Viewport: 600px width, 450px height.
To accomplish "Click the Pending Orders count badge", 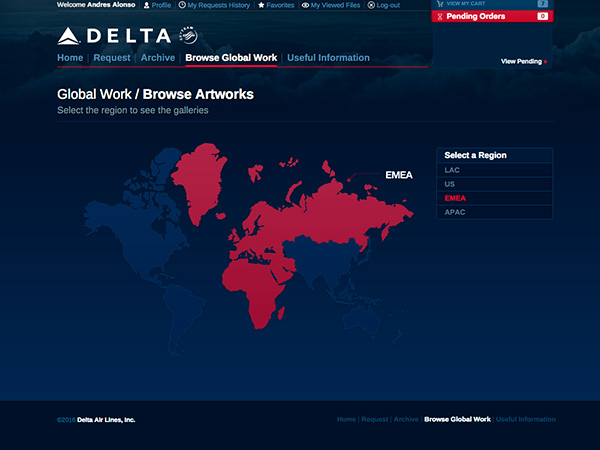I will 542,16.
